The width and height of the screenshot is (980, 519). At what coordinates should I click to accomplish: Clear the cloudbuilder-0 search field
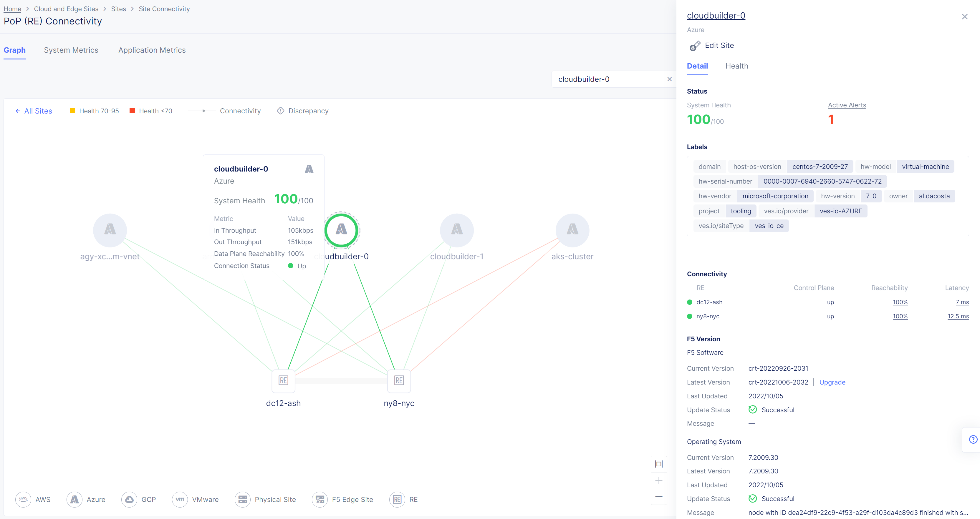[669, 79]
